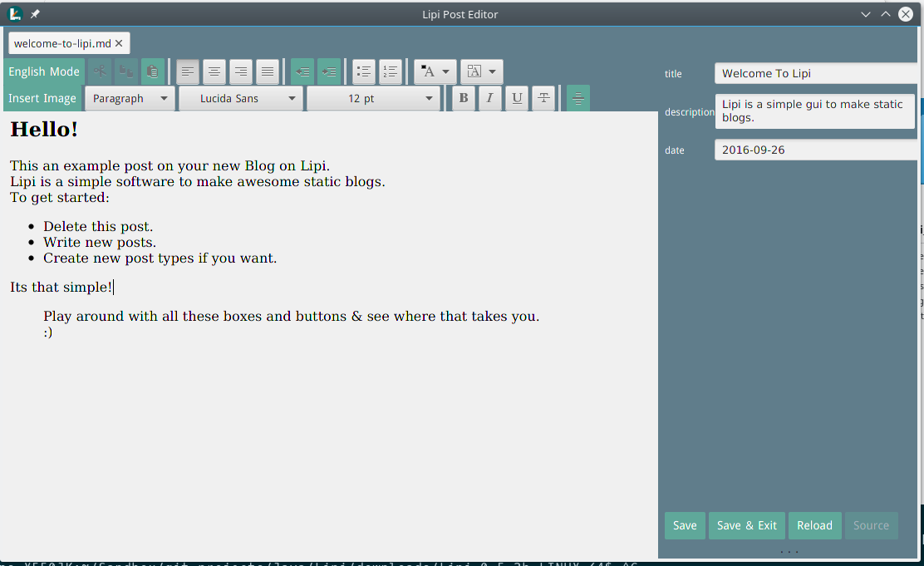Click the Insert Image button
The width and height of the screenshot is (924, 566).
tap(42, 98)
